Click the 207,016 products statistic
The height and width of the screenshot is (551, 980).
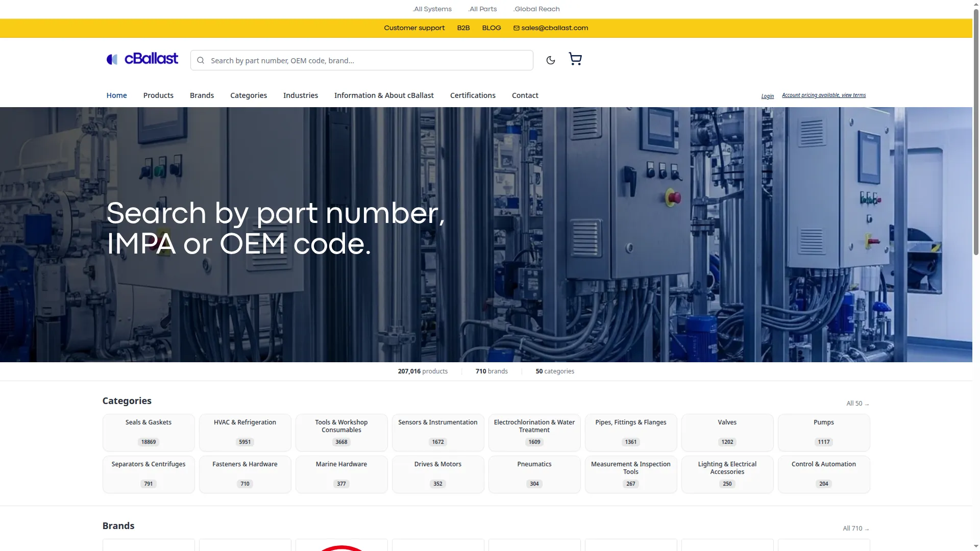click(x=423, y=371)
